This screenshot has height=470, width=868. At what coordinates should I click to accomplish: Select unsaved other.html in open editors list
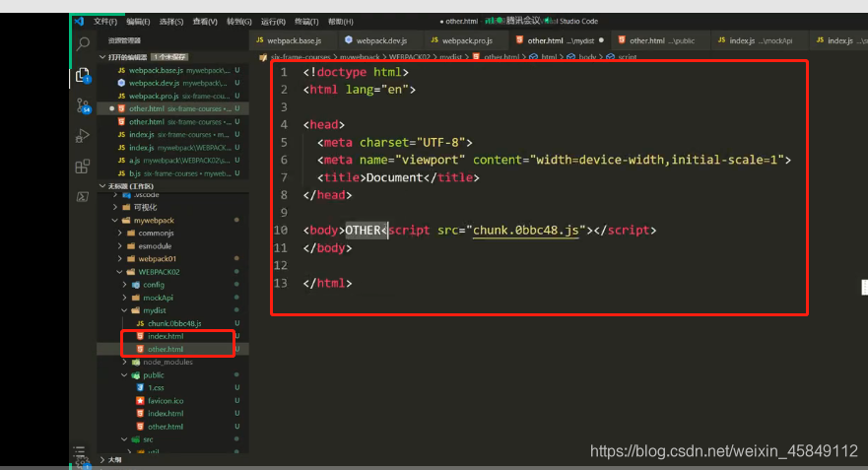tap(172, 109)
